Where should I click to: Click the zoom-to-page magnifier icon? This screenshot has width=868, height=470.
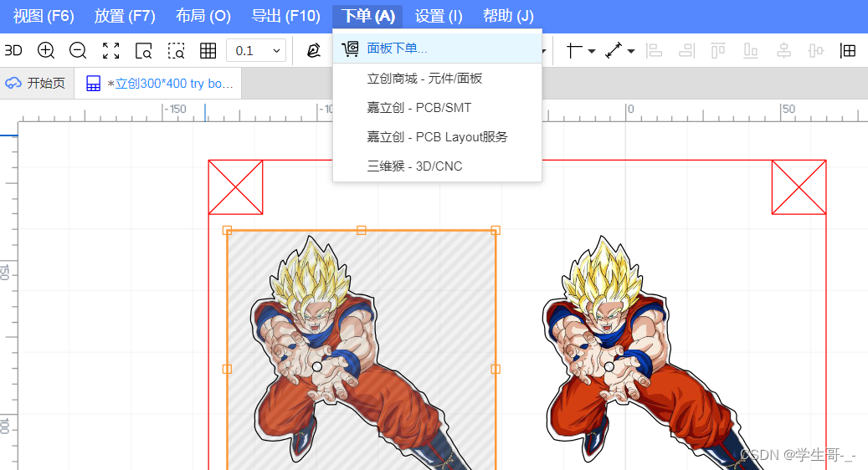coord(143,51)
